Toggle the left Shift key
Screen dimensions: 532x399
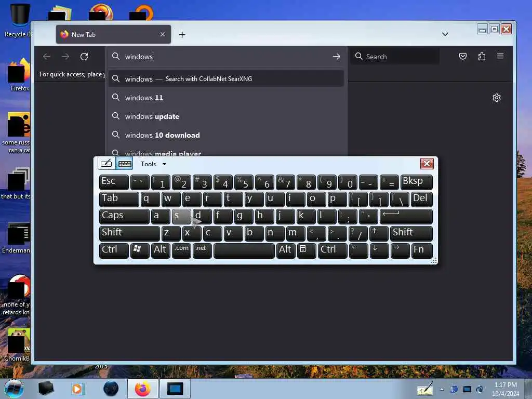click(x=129, y=233)
